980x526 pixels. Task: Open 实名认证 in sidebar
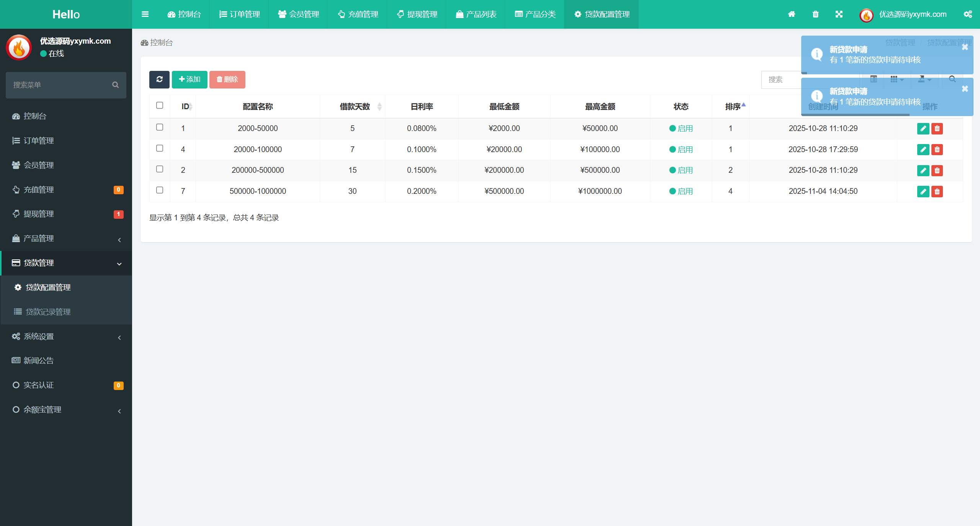click(x=66, y=385)
